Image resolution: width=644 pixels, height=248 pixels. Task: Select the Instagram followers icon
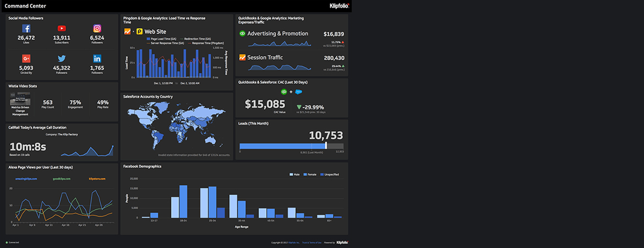coord(97,29)
